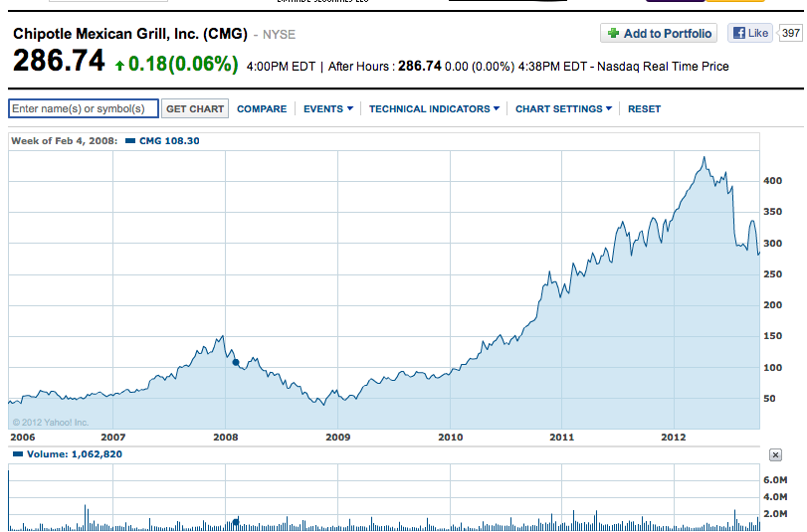Click the 2009 label on the time axis
This screenshot has height=532, width=807.
(x=337, y=438)
